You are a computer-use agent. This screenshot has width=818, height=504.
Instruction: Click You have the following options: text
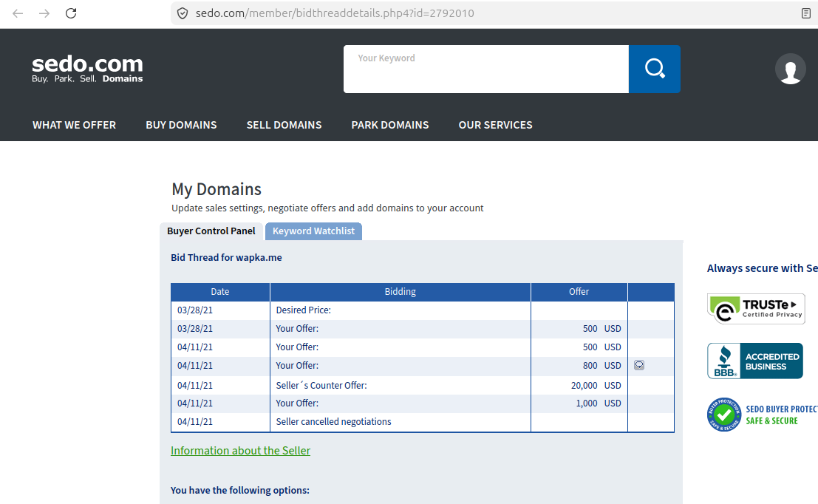[240, 491]
